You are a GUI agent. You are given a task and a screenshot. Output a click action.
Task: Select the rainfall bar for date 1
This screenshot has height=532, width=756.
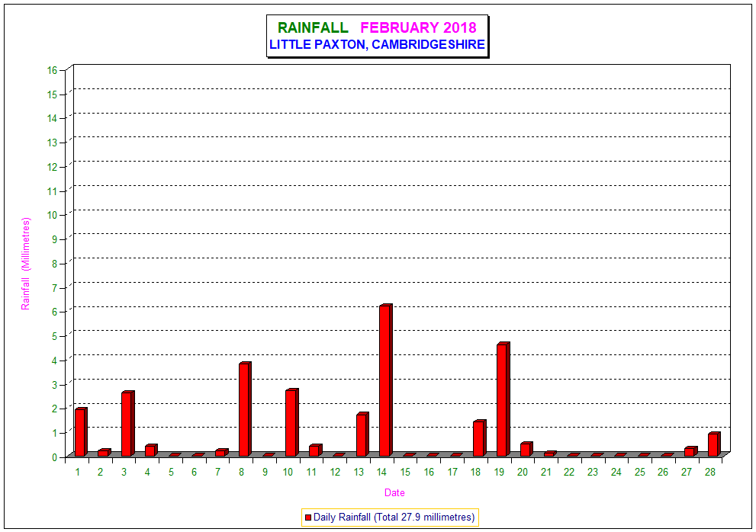click(81, 431)
